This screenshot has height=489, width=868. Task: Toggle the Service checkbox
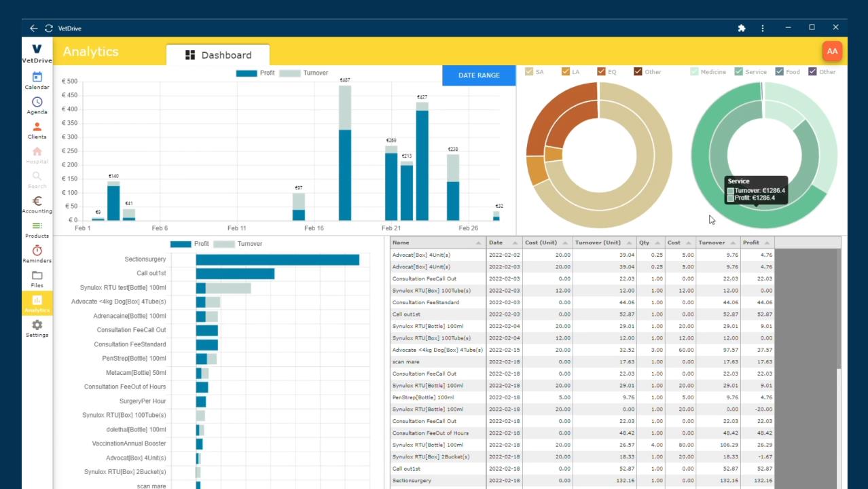point(738,71)
